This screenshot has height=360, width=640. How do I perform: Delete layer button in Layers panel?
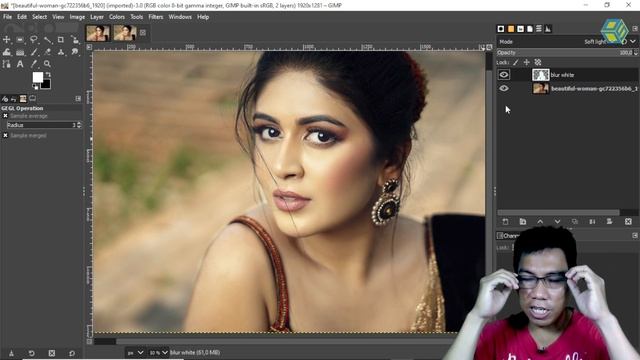(628, 221)
